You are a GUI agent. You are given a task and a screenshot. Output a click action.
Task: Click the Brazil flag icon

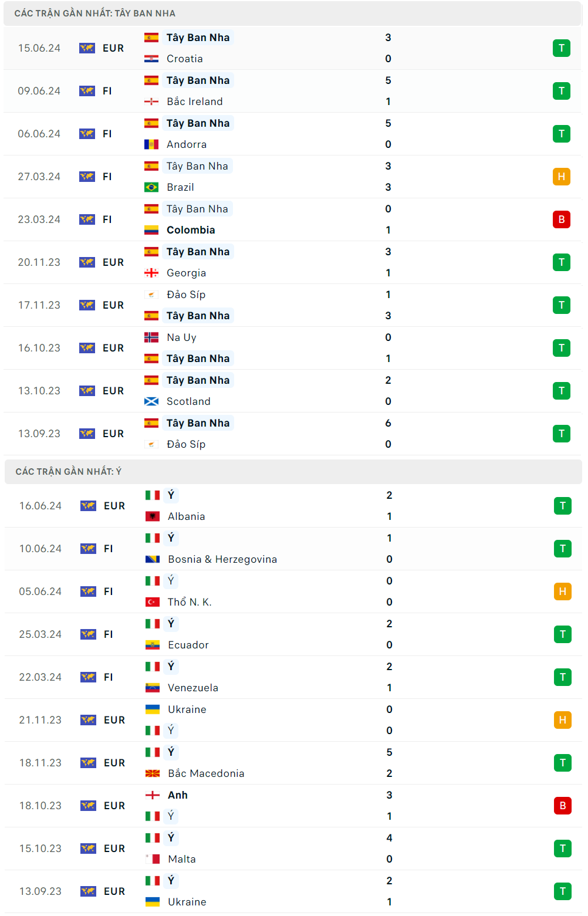151,187
